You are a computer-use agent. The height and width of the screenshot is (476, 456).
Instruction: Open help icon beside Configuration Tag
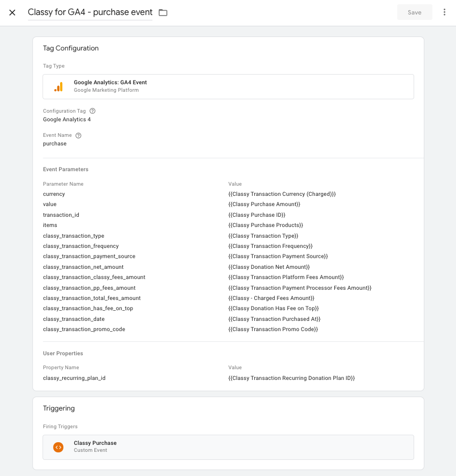[92, 111]
